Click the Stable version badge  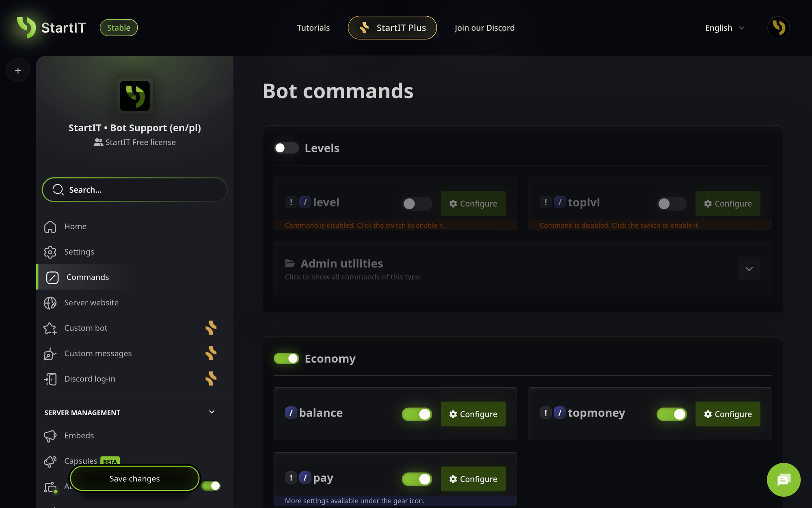pos(119,28)
